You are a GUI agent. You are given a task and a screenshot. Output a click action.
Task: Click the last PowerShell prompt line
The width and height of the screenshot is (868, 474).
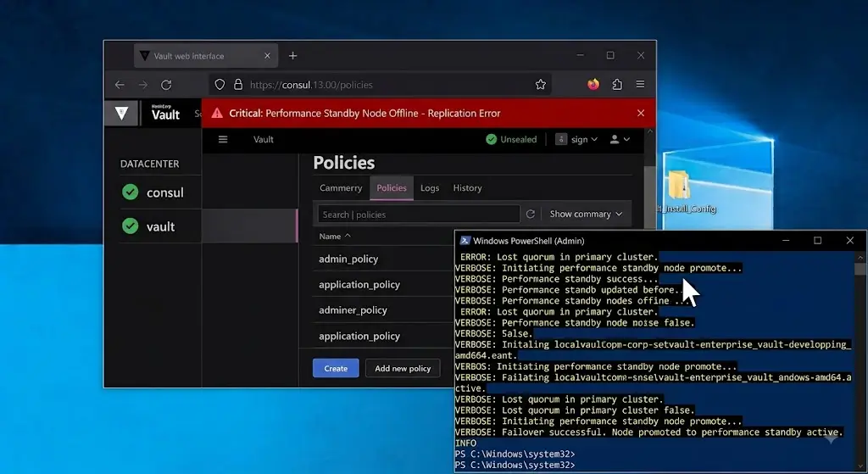click(x=515, y=465)
